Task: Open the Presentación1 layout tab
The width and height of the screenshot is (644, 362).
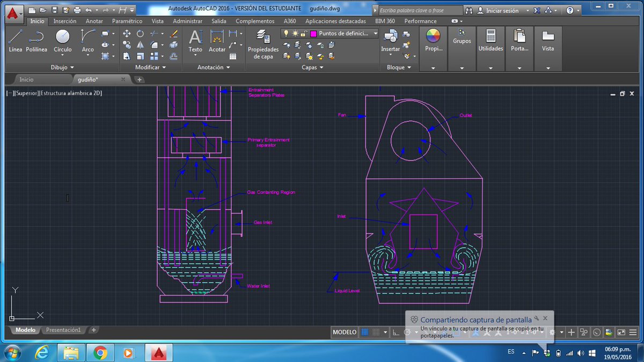Action: pyautogui.click(x=63, y=330)
